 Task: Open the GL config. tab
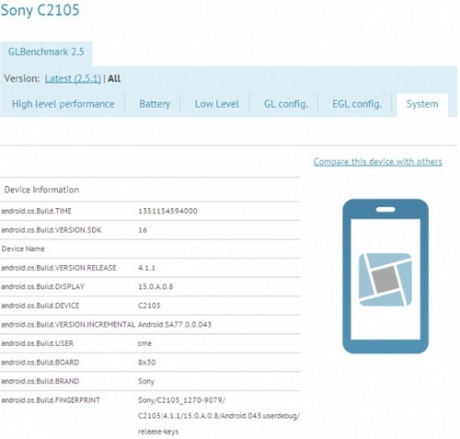click(x=286, y=104)
